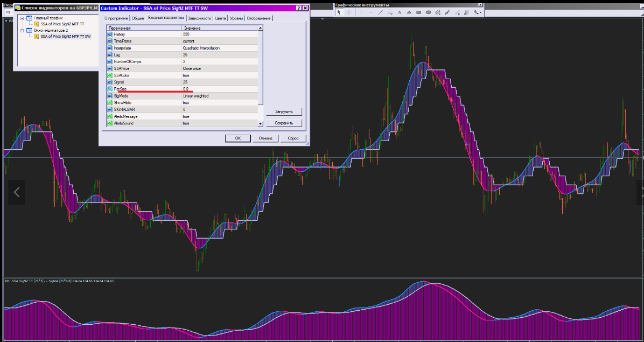Click the OK button
The image size is (644, 342).
coord(237,138)
